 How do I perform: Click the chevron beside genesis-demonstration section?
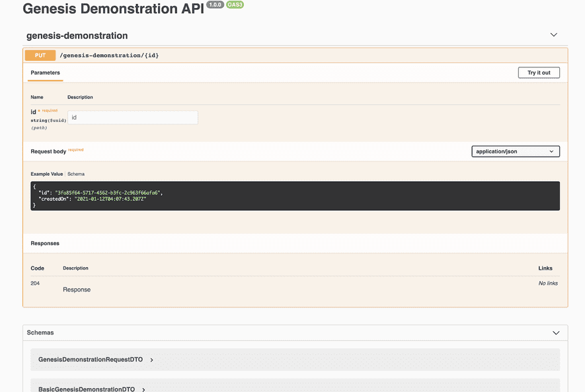pyautogui.click(x=553, y=34)
